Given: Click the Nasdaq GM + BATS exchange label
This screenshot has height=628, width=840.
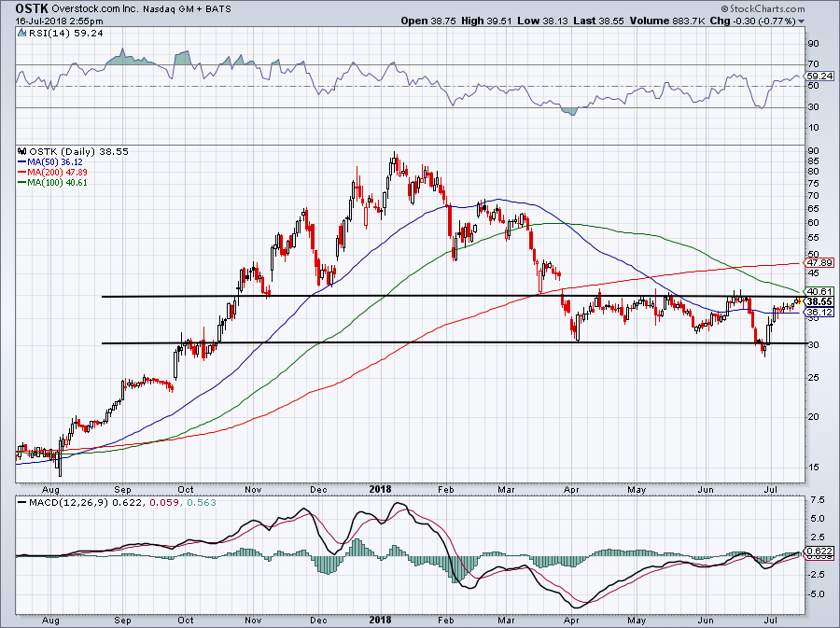Looking at the screenshot, I should [188, 9].
